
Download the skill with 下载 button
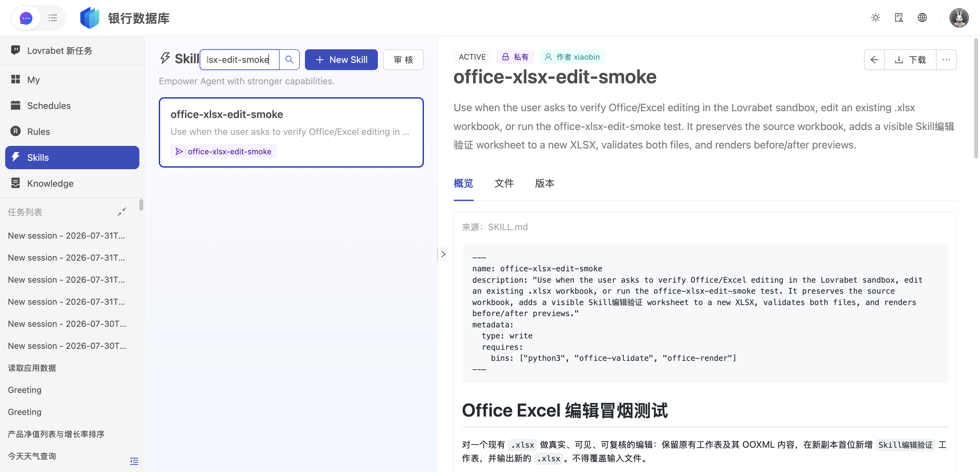click(910, 60)
